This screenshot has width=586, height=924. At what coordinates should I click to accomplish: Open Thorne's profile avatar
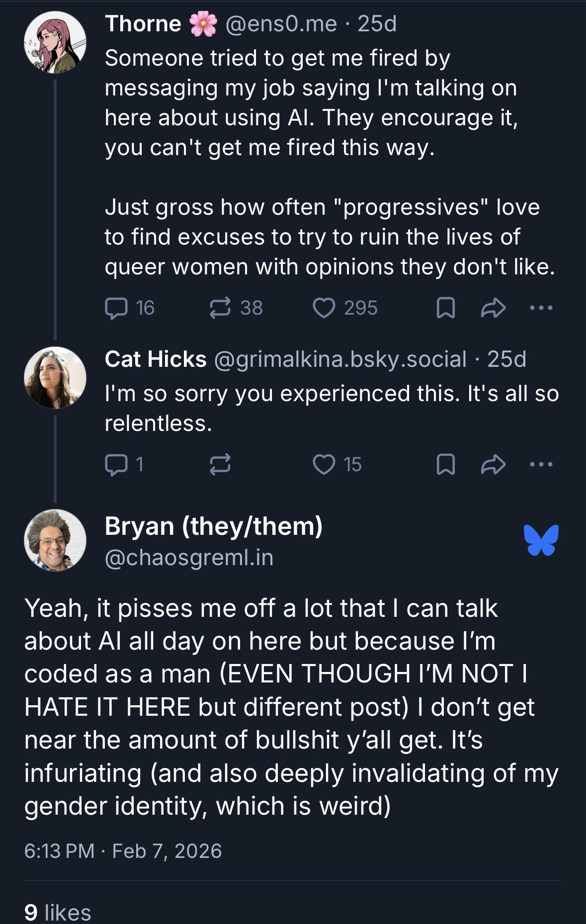pyautogui.click(x=55, y=42)
